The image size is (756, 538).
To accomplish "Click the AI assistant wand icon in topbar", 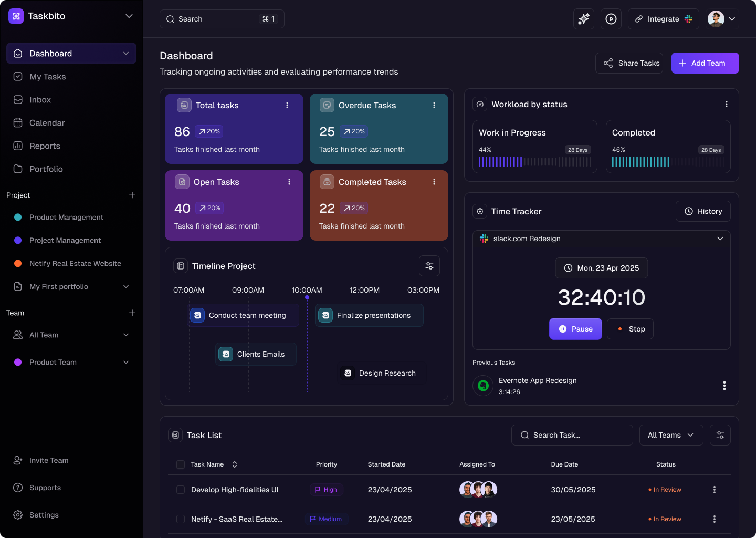I will pyautogui.click(x=583, y=18).
